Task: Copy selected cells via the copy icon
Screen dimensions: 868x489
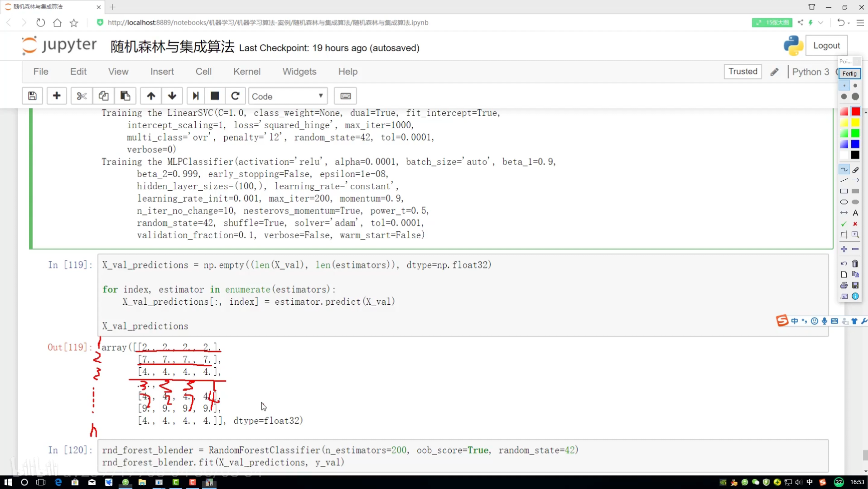Action: coord(103,96)
